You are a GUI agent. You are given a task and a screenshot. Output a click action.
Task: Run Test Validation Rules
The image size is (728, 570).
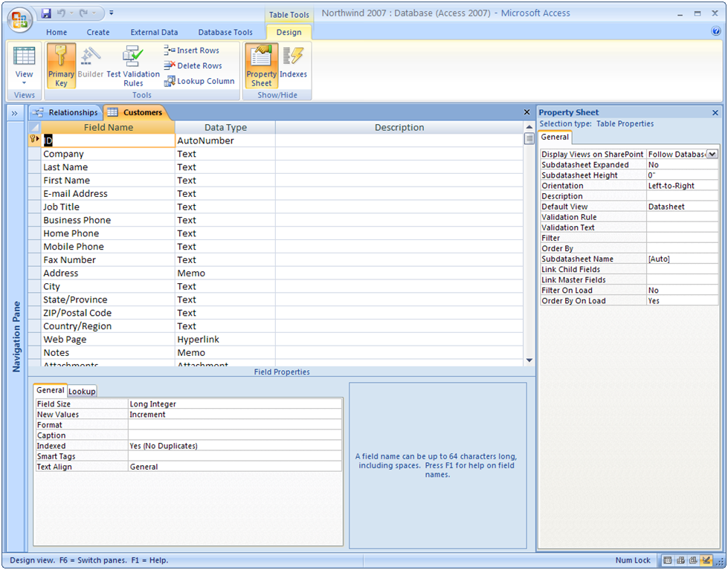[133, 66]
